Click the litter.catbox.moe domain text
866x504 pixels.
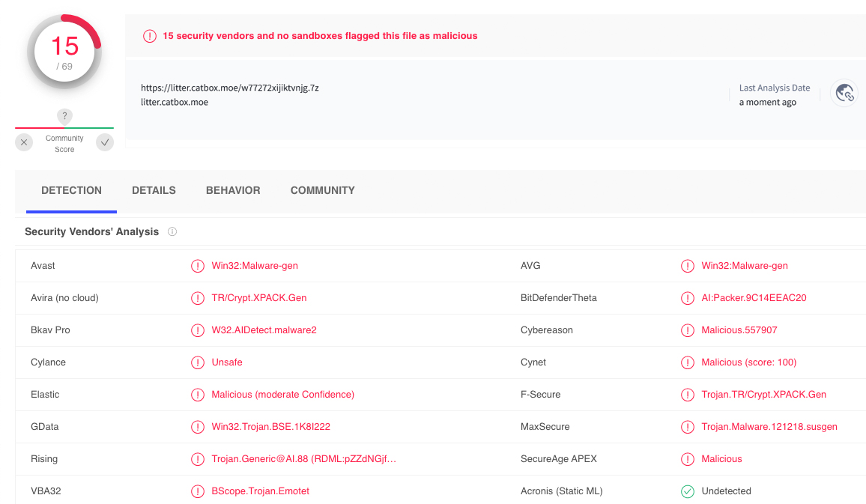[x=175, y=102]
